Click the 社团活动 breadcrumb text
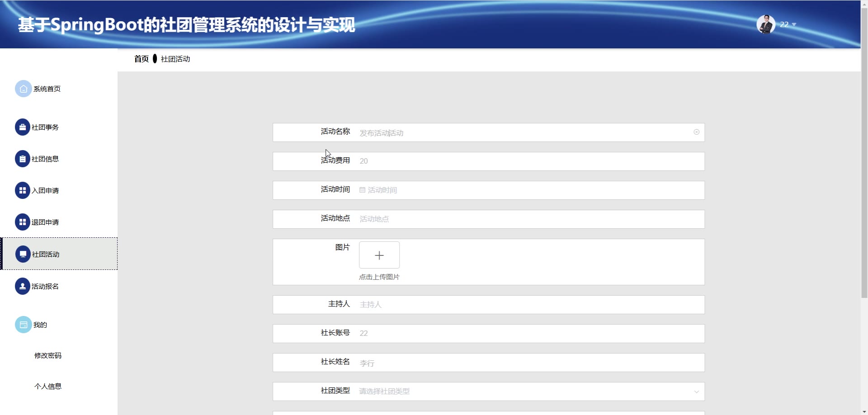868x415 pixels. 175,59
